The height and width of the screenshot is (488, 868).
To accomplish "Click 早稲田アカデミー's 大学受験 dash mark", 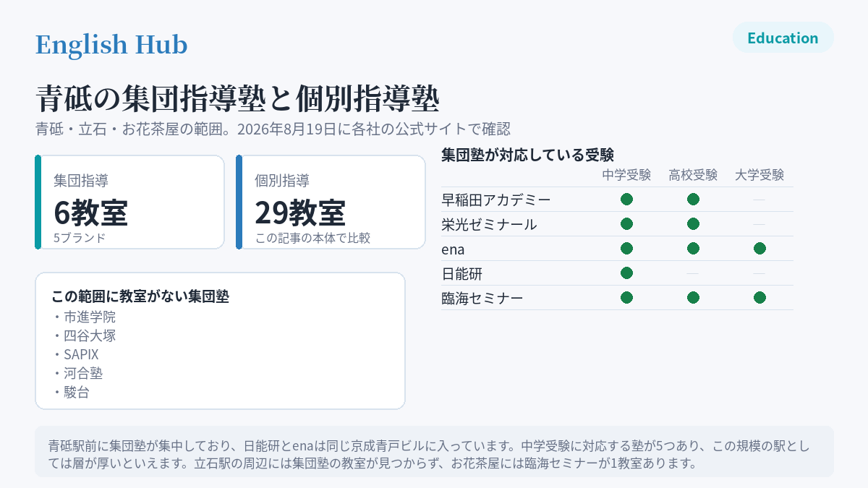I will click(759, 200).
